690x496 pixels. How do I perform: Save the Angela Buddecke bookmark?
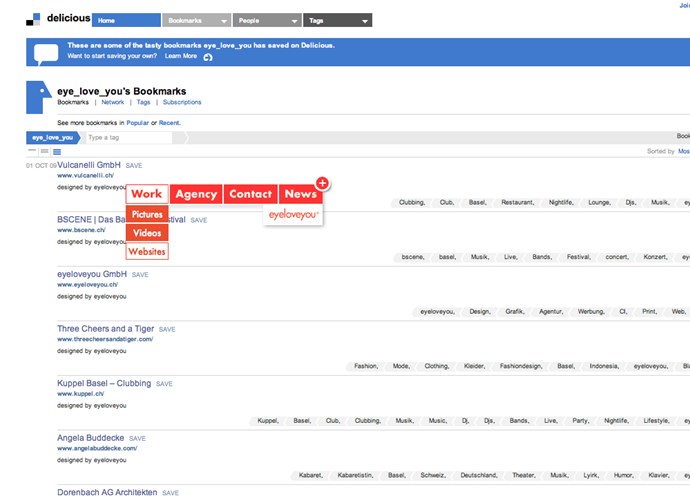137,439
